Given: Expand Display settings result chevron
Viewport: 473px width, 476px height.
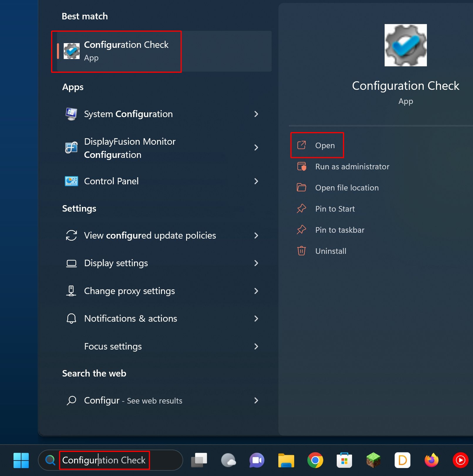Looking at the screenshot, I should (x=256, y=263).
